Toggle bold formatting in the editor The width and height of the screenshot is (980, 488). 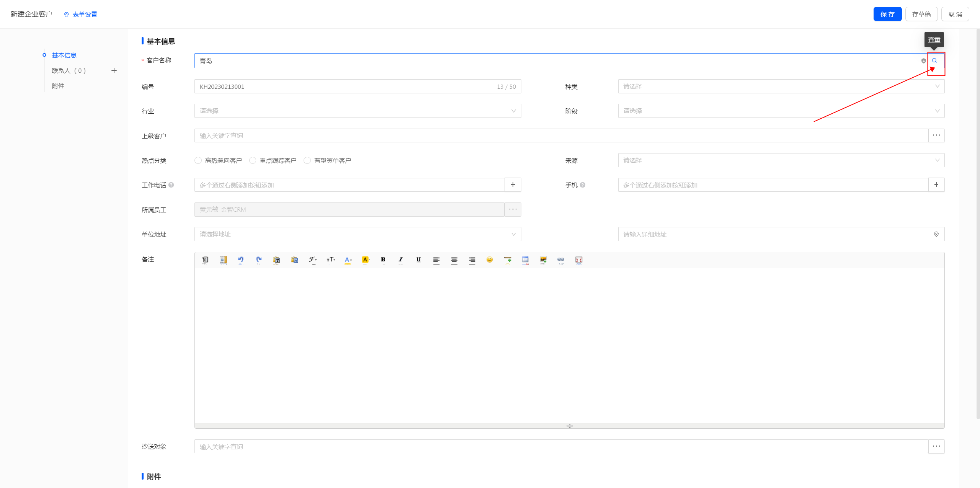pos(383,260)
